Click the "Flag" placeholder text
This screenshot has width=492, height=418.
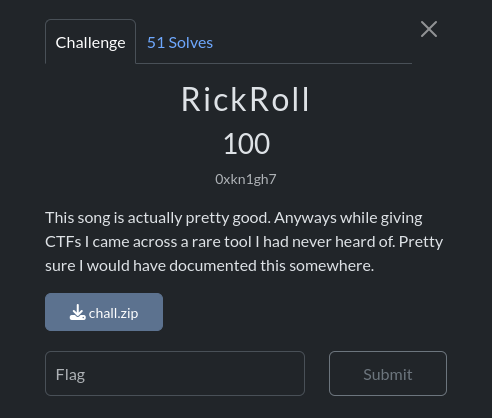(x=70, y=375)
